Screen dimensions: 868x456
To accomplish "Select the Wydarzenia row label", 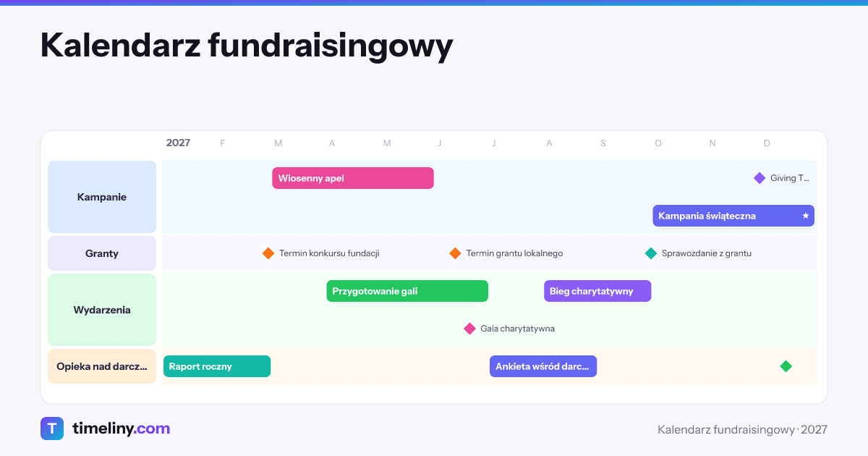I will [102, 310].
